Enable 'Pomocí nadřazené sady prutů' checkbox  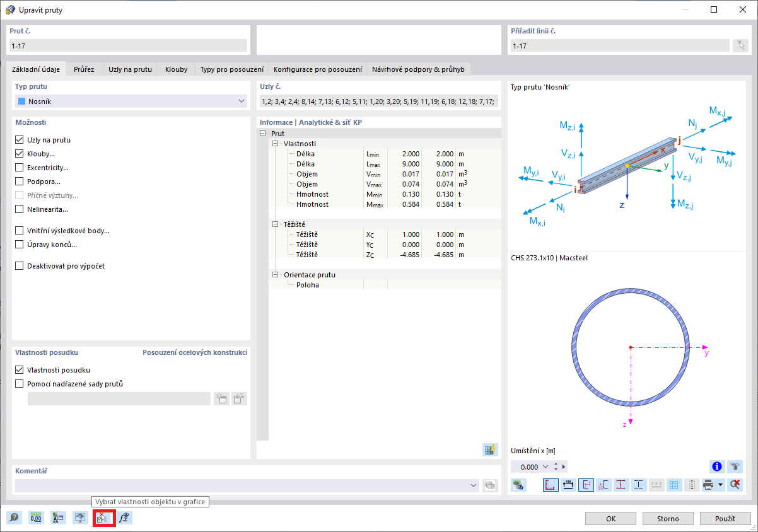(19, 384)
